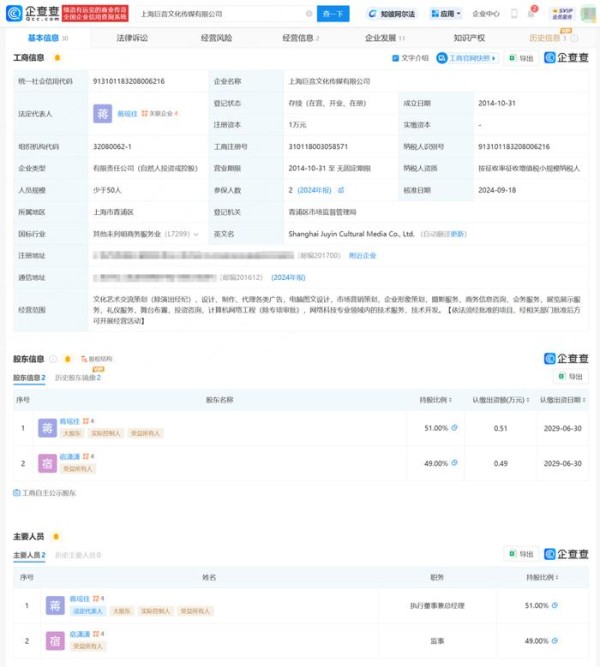Sort by 认缴出资日期 column
The image size is (600, 667).
point(563,400)
